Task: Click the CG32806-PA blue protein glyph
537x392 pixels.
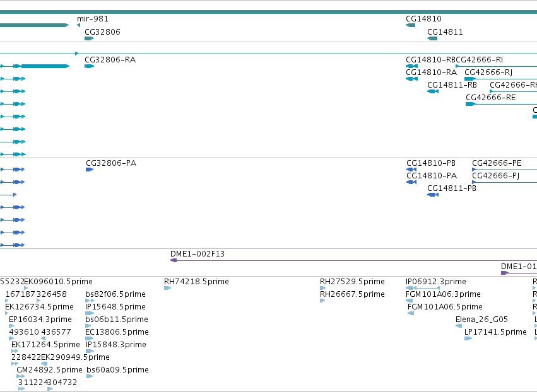Action: pyautogui.click(x=90, y=170)
